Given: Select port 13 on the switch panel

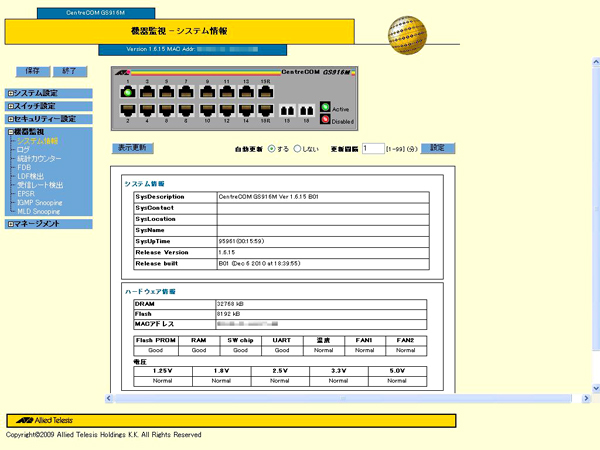Looking at the screenshot, I should (x=246, y=92).
